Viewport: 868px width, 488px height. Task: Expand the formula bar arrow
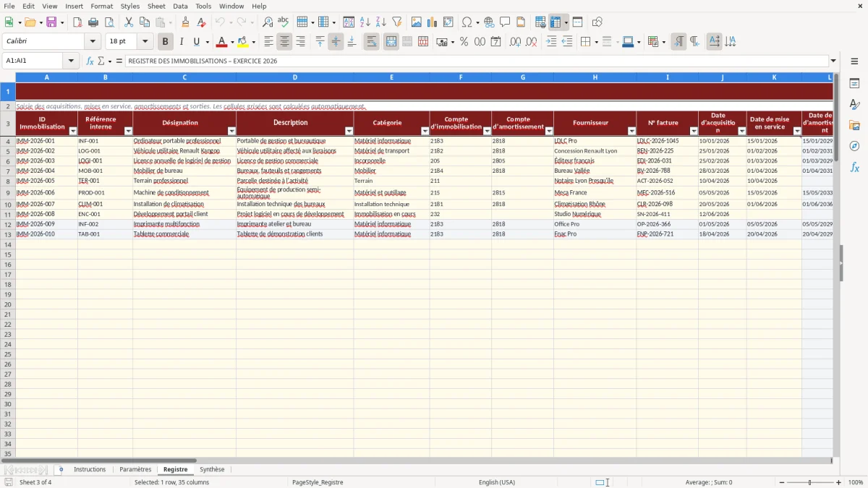pos(833,61)
